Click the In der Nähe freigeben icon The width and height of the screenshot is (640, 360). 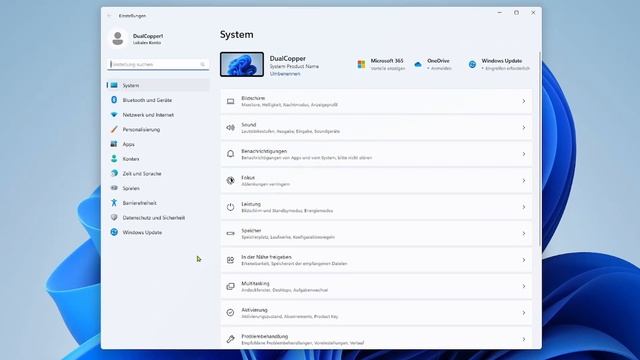[x=231, y=260]
